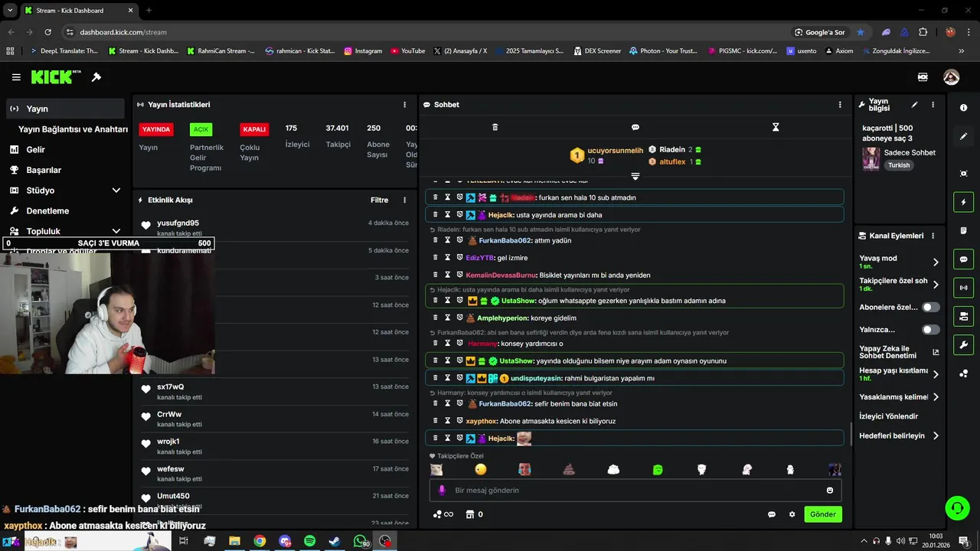
Task: Click the trash icon at top of Sohbet panel
Action: click(x=495, y=127)
